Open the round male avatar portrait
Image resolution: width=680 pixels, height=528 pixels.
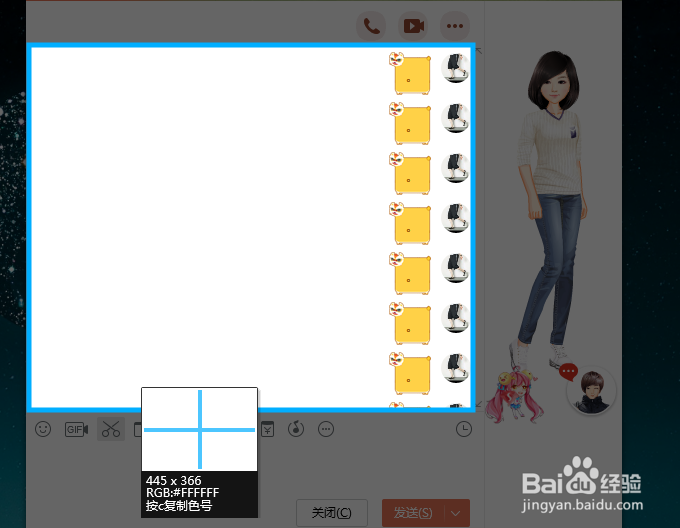pos(592,391)
